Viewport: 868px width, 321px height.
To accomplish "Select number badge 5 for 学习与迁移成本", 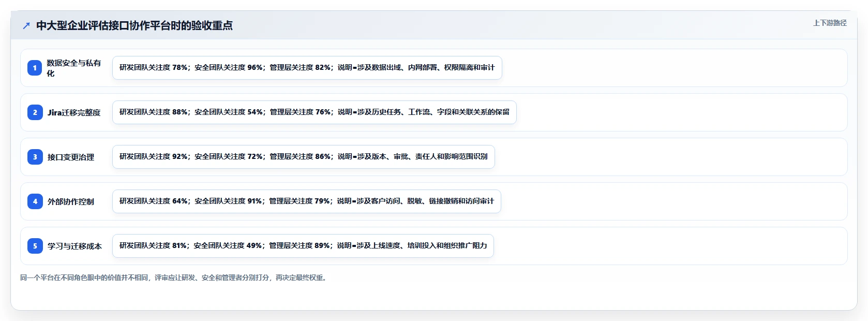I will 35,246.
